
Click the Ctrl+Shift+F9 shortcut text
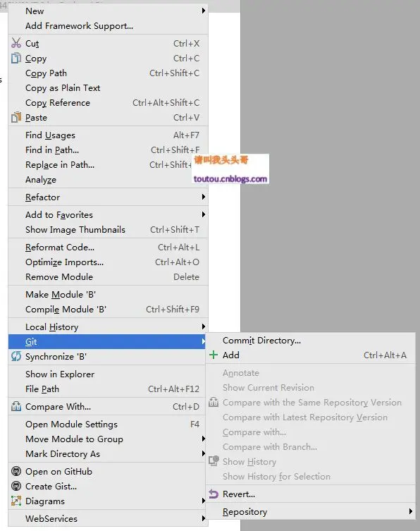173,309
